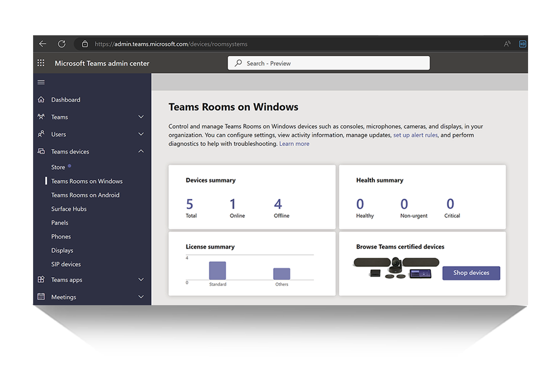
Task: Go back using browser back arrow
Action: (43, 44)
